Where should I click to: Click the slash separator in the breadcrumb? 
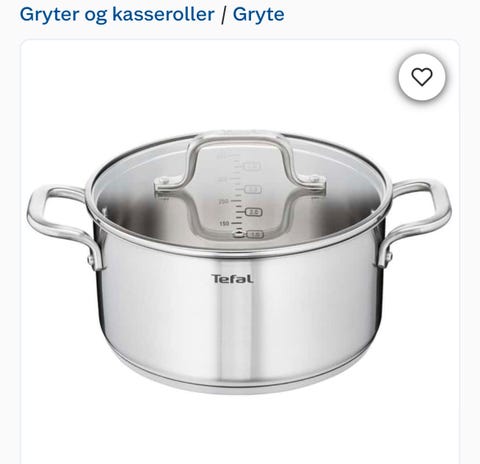click(x=223, y=15)
